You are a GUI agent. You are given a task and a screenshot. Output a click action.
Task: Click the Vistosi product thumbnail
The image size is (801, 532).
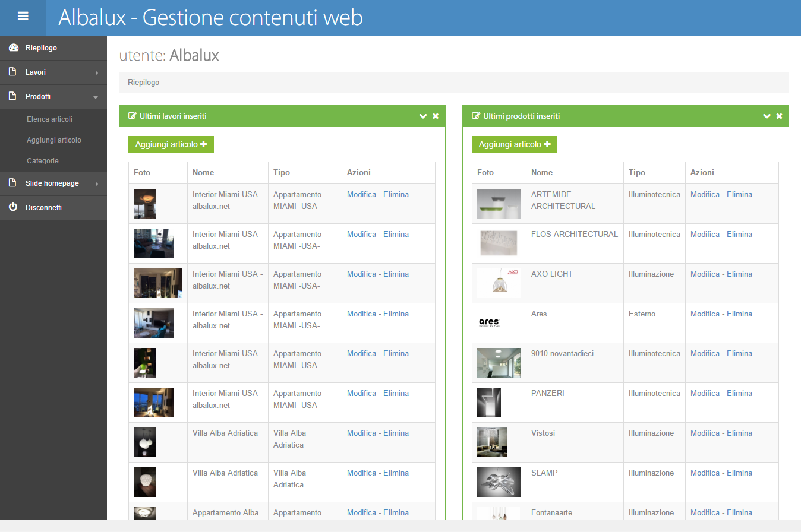(492, 442)
